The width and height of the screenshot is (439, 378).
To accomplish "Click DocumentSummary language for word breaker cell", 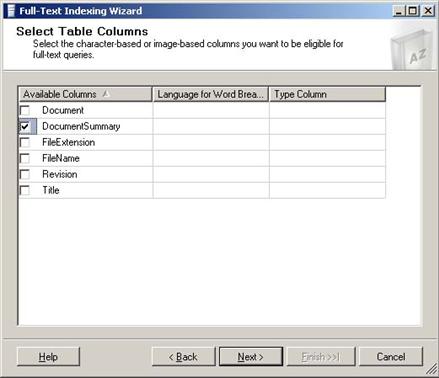I will click(211, 126).
